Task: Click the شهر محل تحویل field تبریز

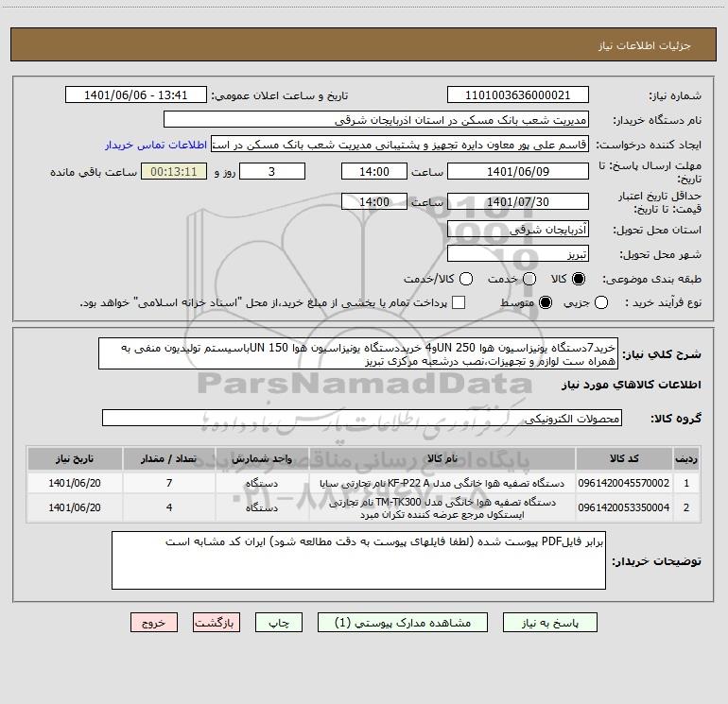Action: [518, 253]
